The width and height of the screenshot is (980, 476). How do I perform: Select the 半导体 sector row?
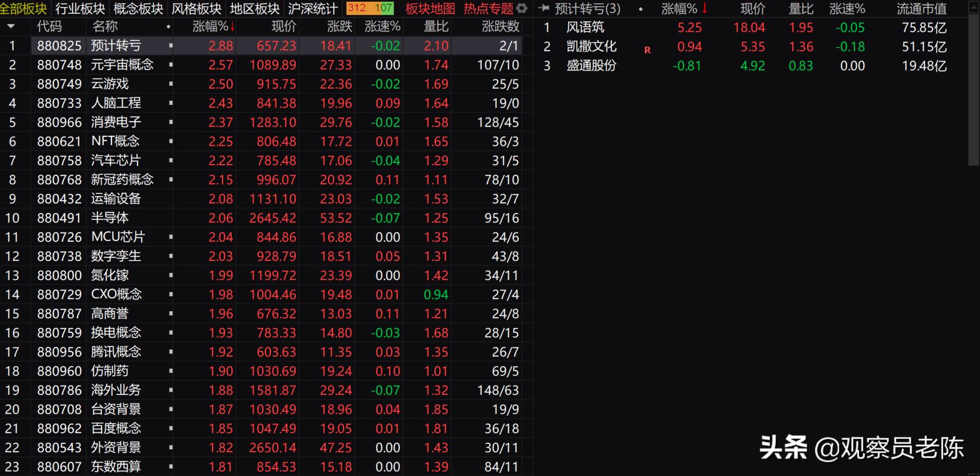point(110,218)
